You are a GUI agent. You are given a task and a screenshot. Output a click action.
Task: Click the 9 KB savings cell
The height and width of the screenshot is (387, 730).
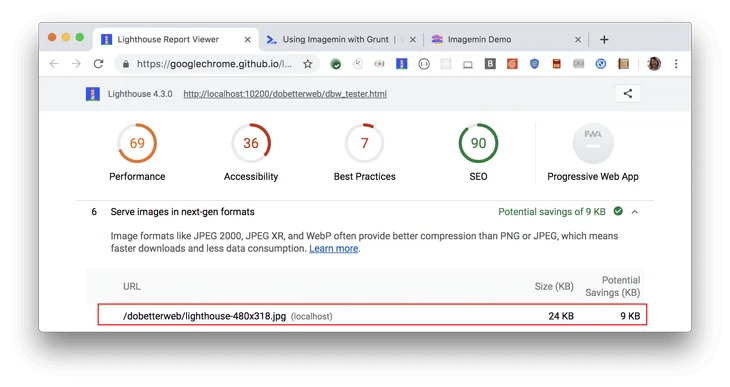click(630, 316)
